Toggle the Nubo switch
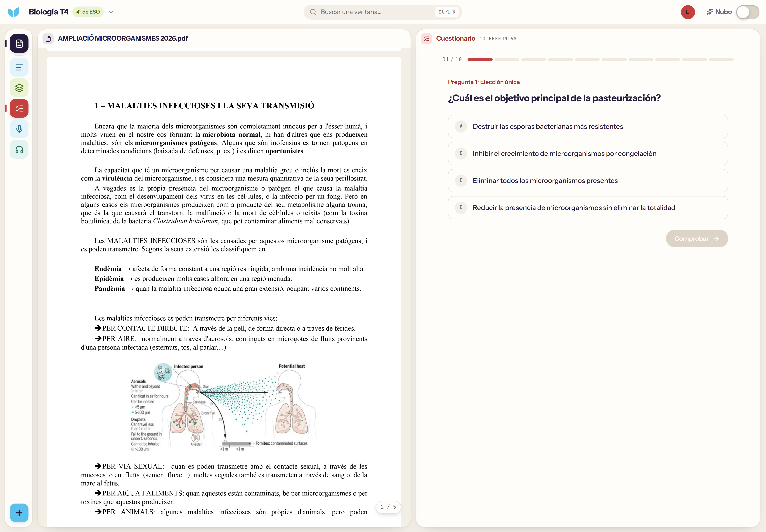 pos(748,12)
